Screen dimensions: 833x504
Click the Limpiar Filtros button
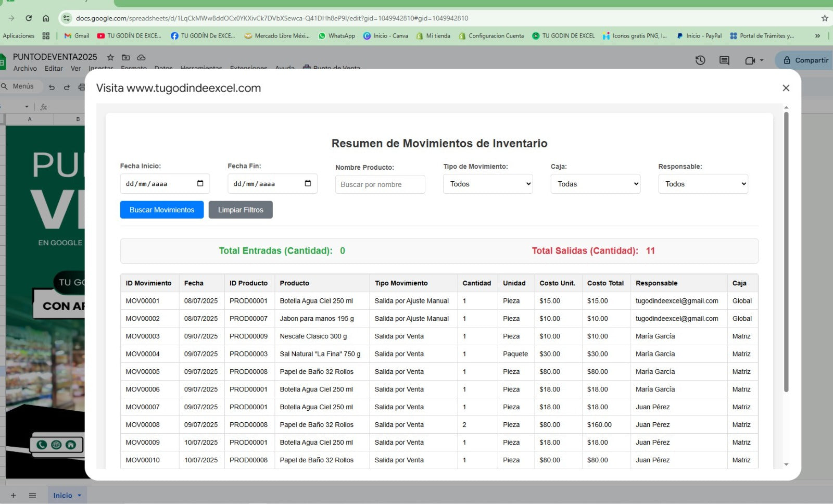coord(241,210)
